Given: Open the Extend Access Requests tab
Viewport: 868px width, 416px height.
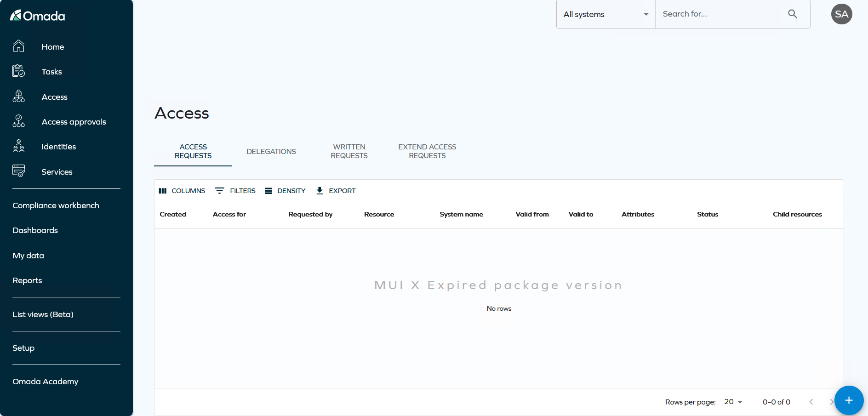Looking at the screenshot, I should (427, 151).
